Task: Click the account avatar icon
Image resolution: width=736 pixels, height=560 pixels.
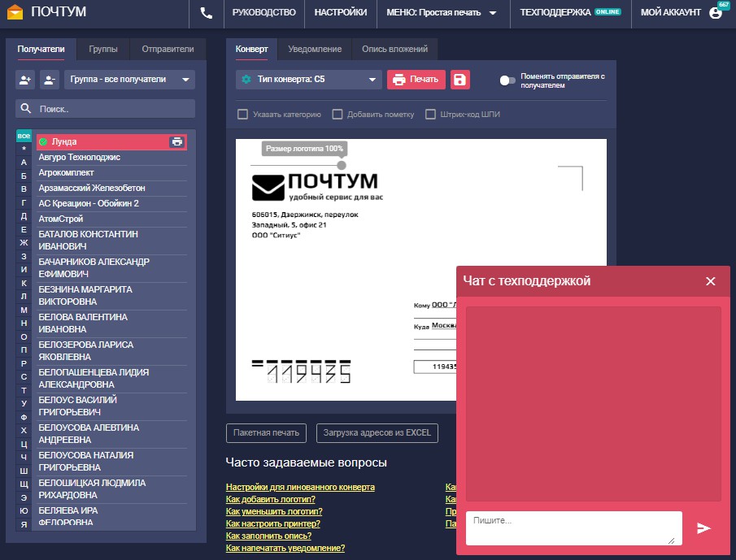Action: click(716, 13)
